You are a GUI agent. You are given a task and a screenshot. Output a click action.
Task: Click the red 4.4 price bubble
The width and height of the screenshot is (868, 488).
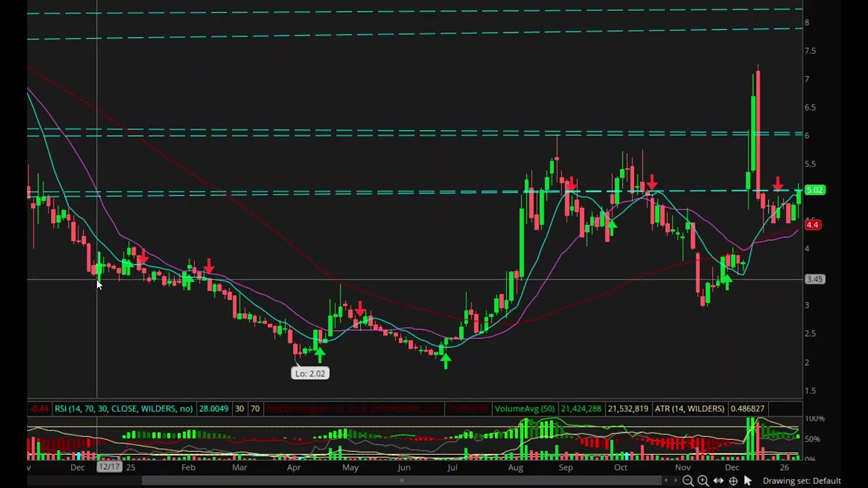coord(812,224)
